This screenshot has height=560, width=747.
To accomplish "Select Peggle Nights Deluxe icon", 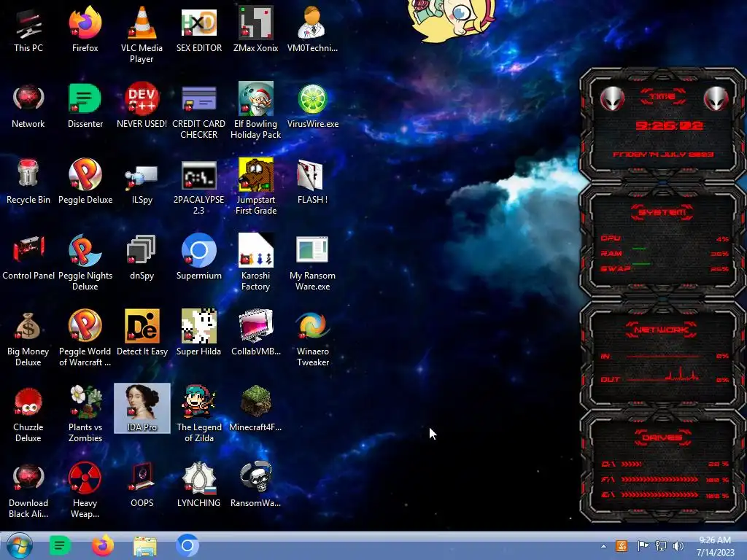I will pos(85,262).
